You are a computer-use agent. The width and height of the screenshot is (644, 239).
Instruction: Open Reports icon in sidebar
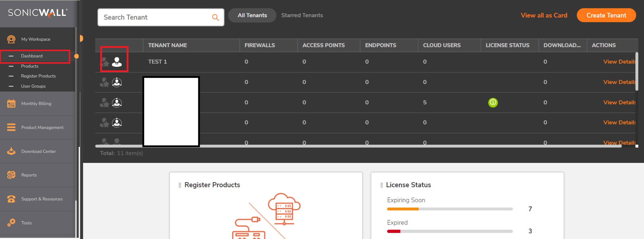(11, 175)
